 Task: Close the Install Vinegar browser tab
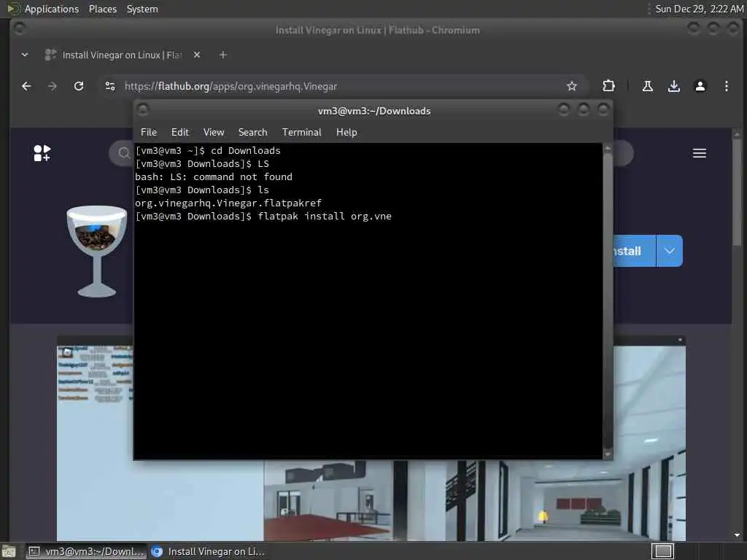pos(197,55)
